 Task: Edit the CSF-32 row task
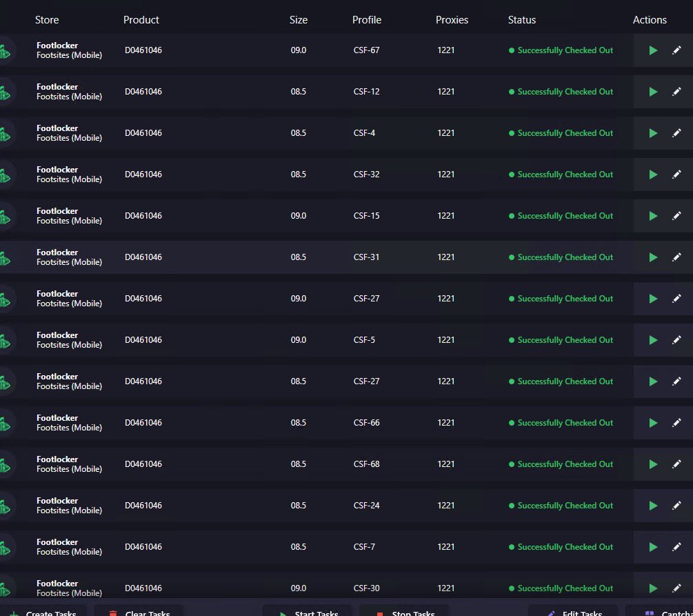[x=676, y=175]
